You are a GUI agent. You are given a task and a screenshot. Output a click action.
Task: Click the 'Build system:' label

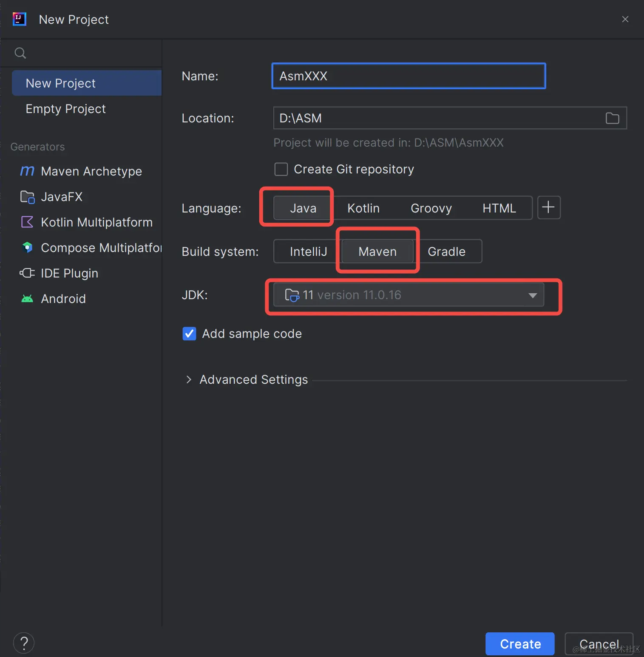coord(220,252)
